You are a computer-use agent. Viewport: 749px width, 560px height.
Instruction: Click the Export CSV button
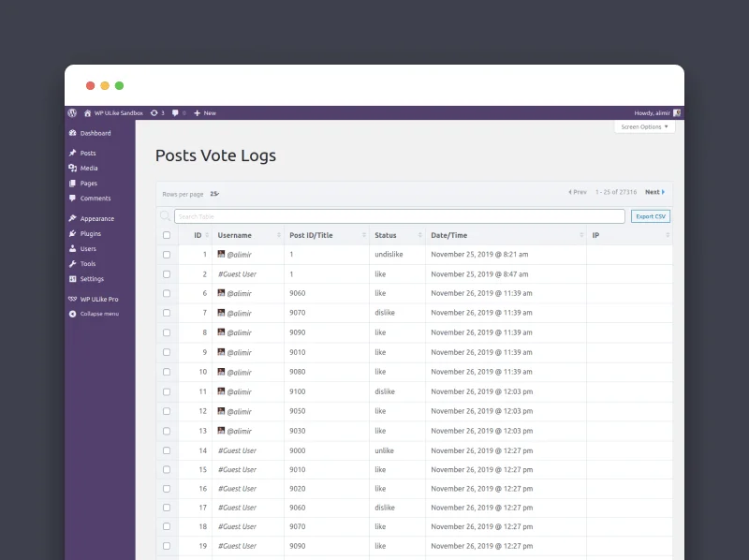click(x=650, y=215)
